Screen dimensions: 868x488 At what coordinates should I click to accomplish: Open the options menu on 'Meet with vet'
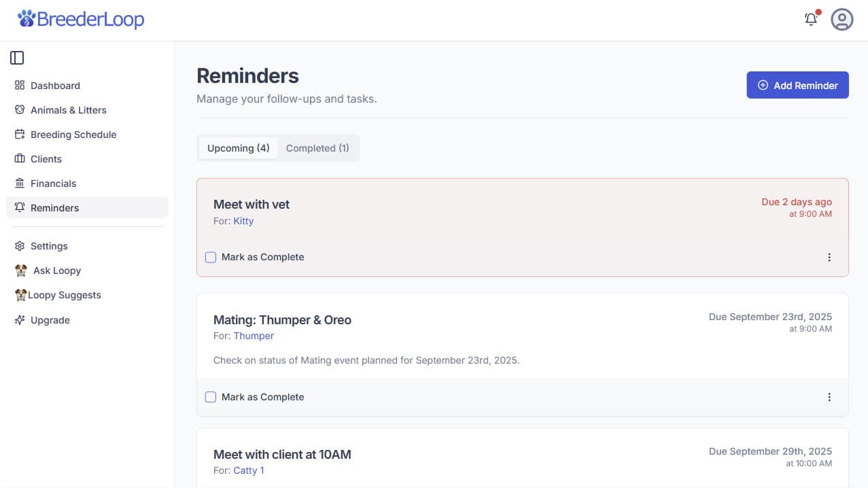829,257
